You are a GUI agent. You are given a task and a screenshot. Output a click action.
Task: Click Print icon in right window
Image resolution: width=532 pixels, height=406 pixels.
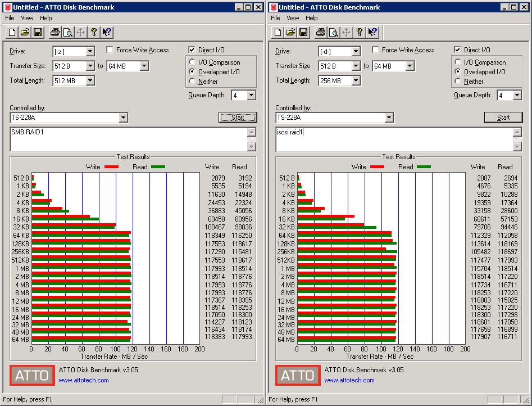coord(321,32)
